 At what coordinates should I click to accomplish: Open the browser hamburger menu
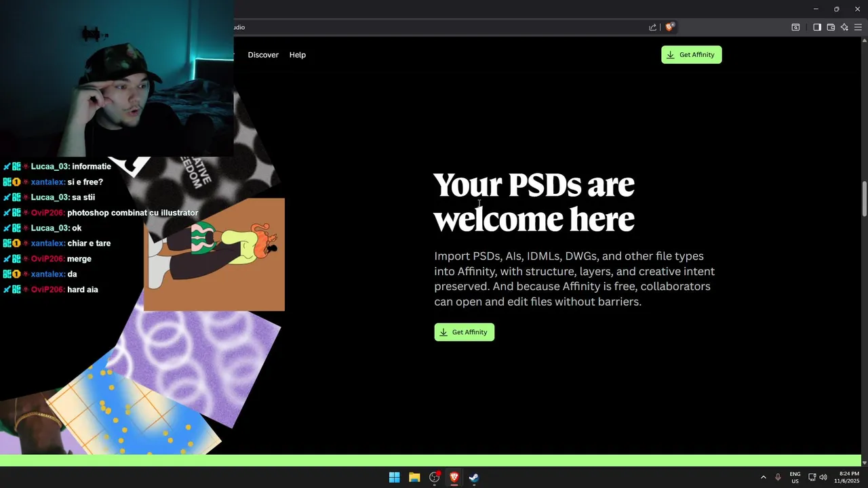858,27
